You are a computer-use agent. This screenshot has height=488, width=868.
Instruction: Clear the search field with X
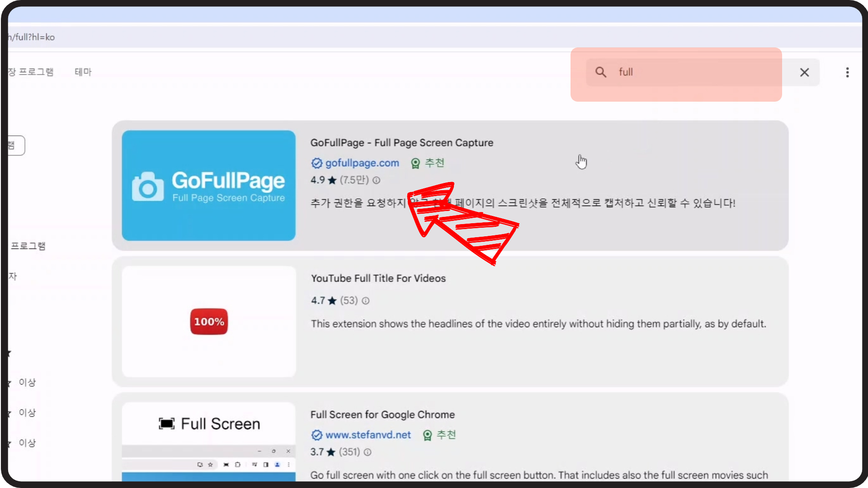point(804,72)
